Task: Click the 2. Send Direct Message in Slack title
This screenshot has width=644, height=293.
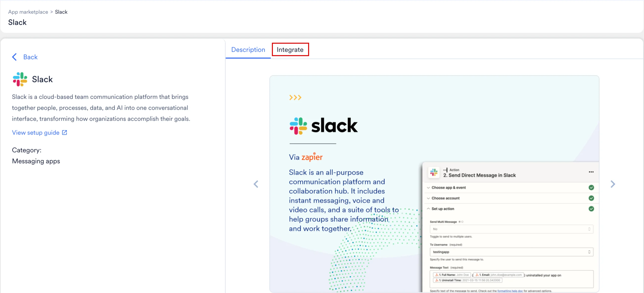Action: click(479, 175)
